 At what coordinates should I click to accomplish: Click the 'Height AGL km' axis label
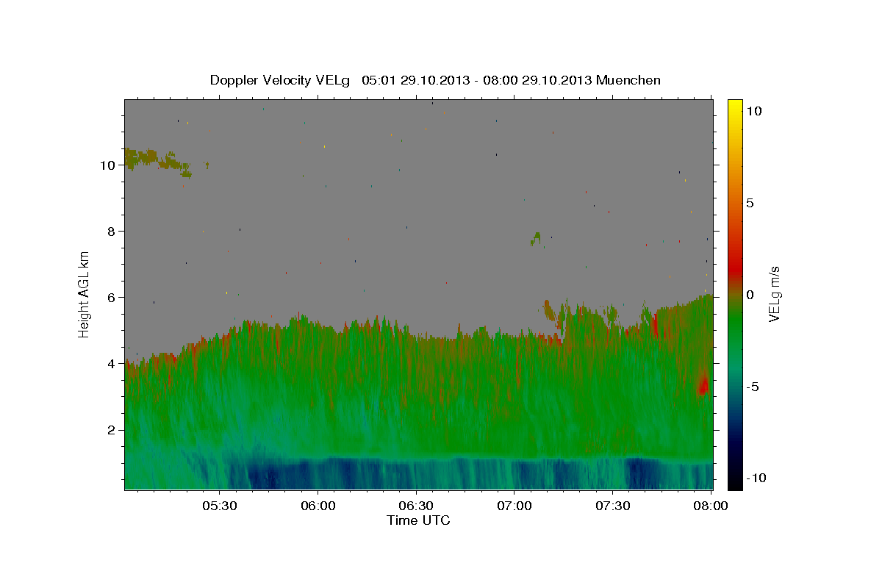click(x=85, y=295)
